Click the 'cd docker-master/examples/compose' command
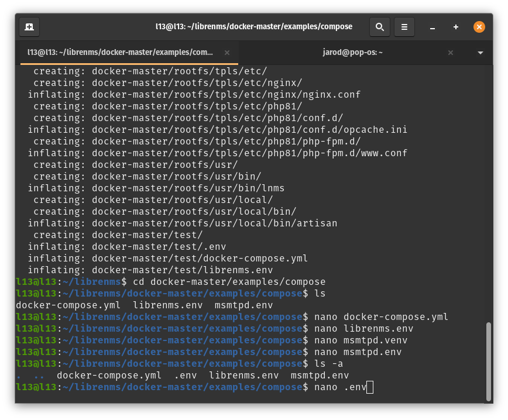 [229, 282]
